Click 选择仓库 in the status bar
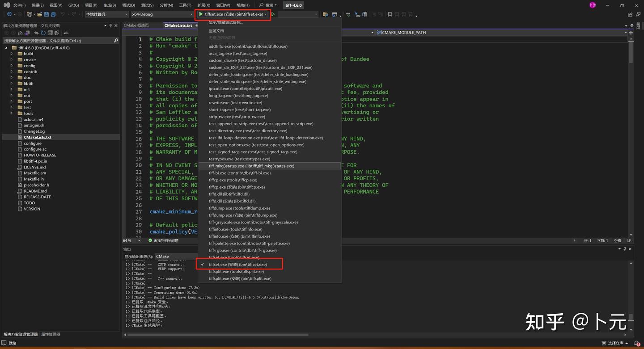The image size is (644, 349). pos(615,343)
